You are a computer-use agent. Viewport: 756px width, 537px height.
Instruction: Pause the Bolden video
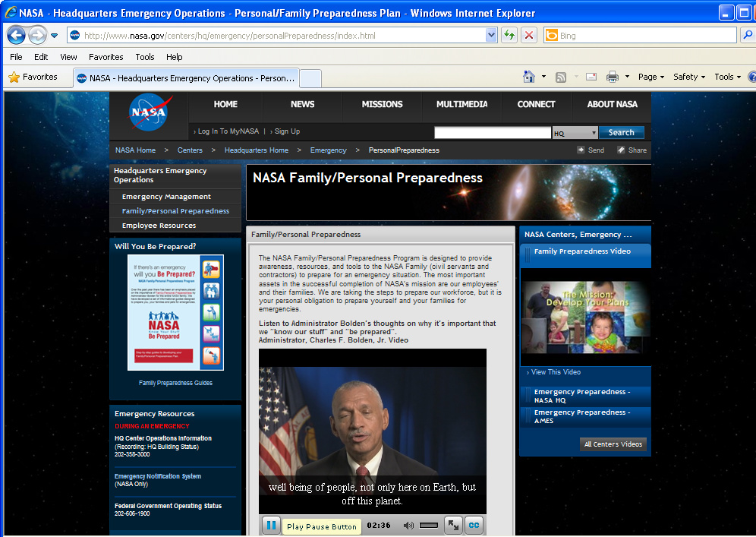coord(272,526)
